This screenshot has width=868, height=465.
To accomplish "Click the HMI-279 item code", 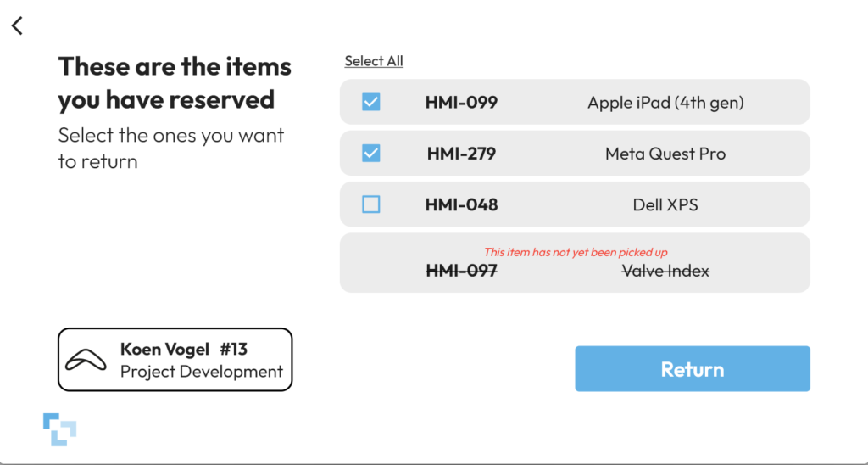I will 461,154.
